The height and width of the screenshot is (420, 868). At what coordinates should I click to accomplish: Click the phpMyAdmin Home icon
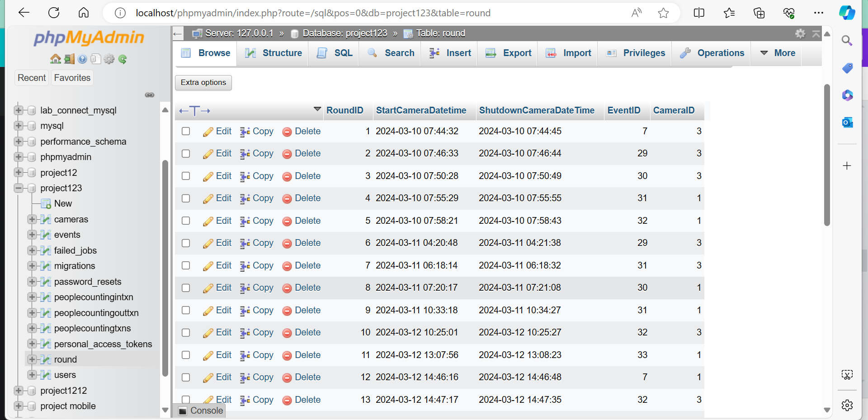[55, 59]
